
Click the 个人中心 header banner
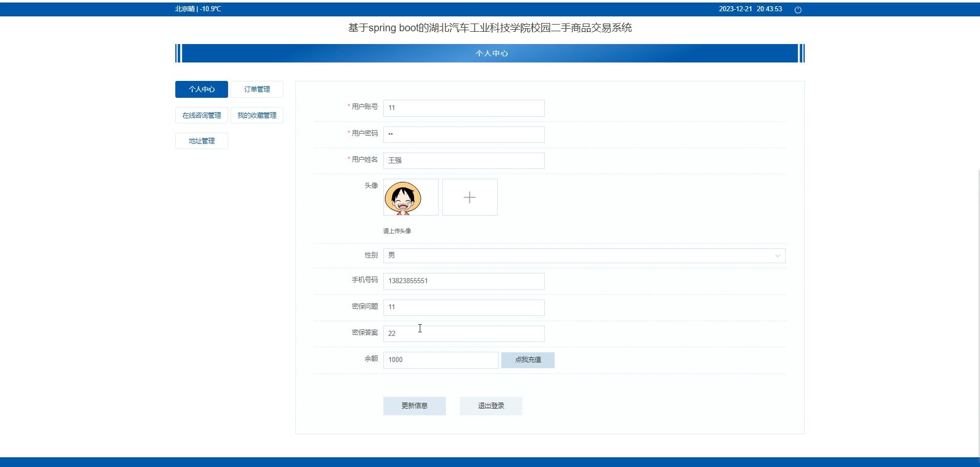coord(490,53)
